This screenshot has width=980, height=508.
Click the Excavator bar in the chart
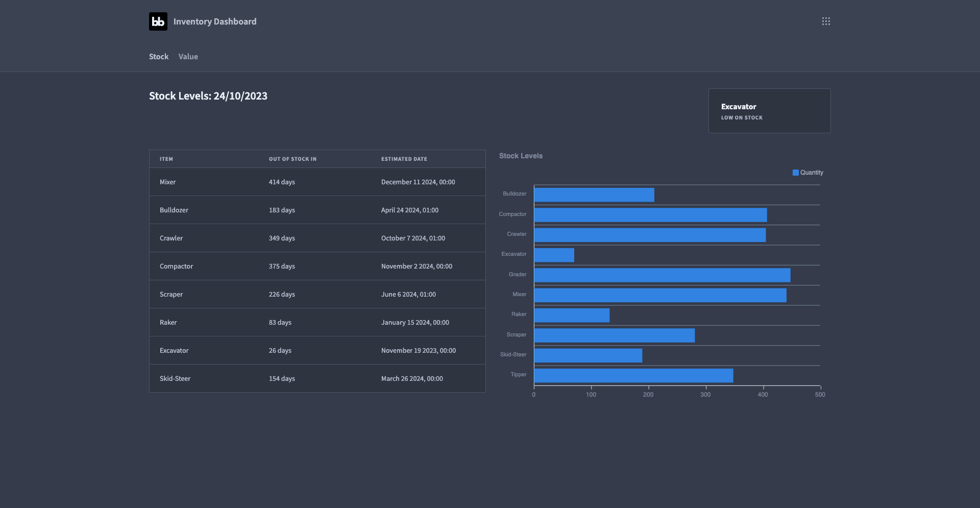pyautogui.click(x=554, y=255)
